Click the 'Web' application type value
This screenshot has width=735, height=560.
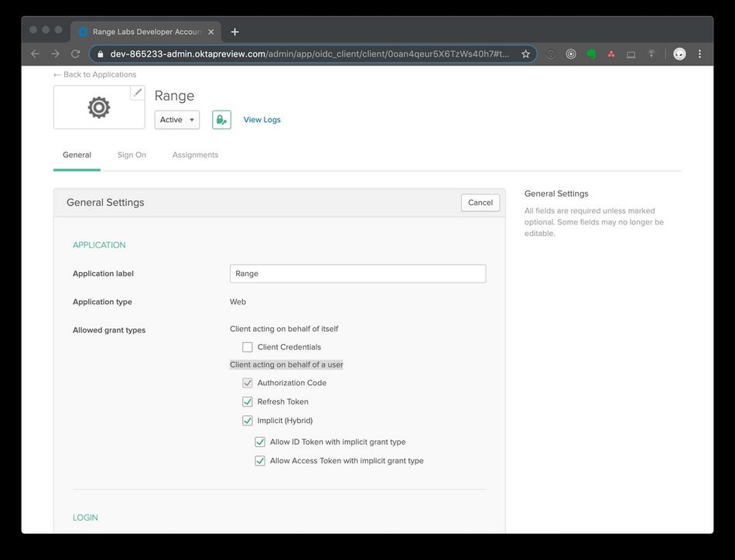(238, 302)
